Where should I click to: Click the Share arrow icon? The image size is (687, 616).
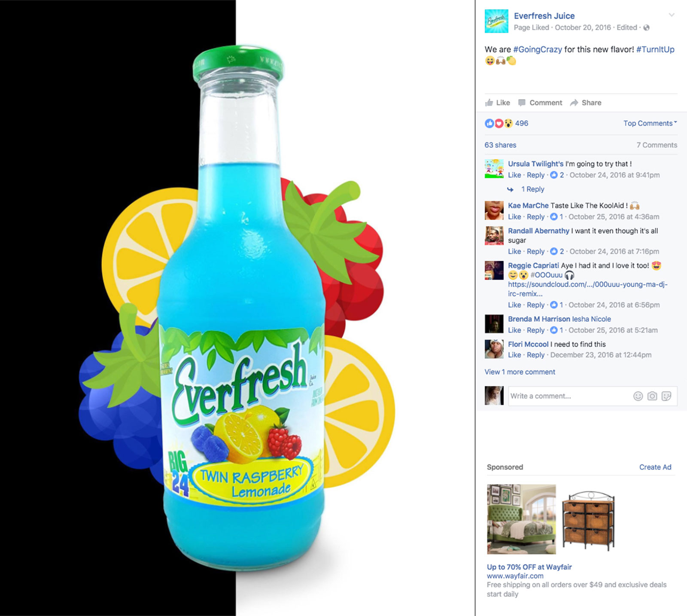[x=574, y=103]
